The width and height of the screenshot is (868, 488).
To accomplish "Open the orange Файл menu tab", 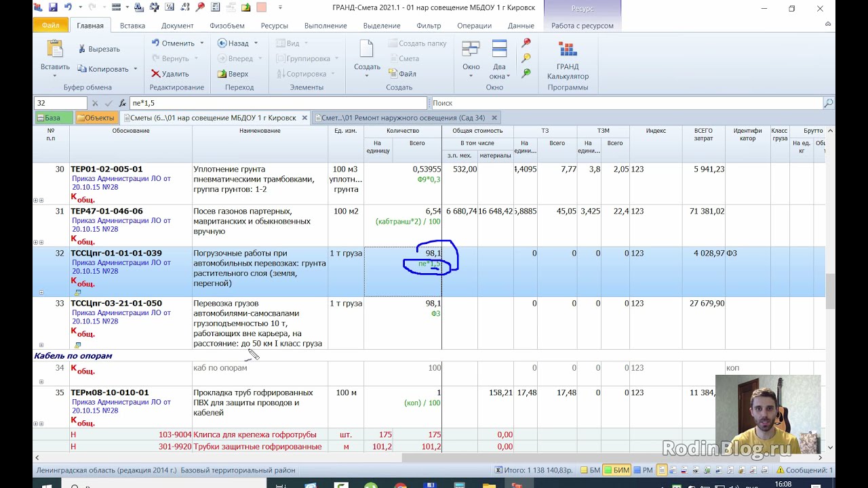I will tap(50, 26).
